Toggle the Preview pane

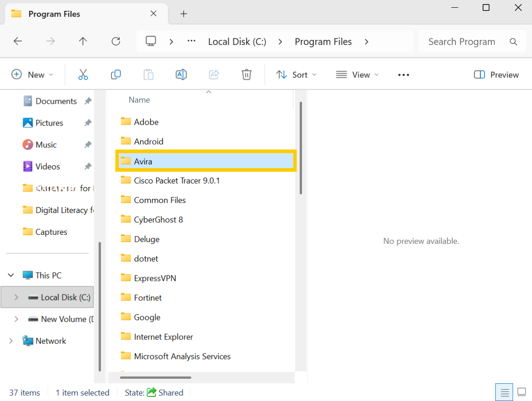pyautogui.click(x=496, y=75)
